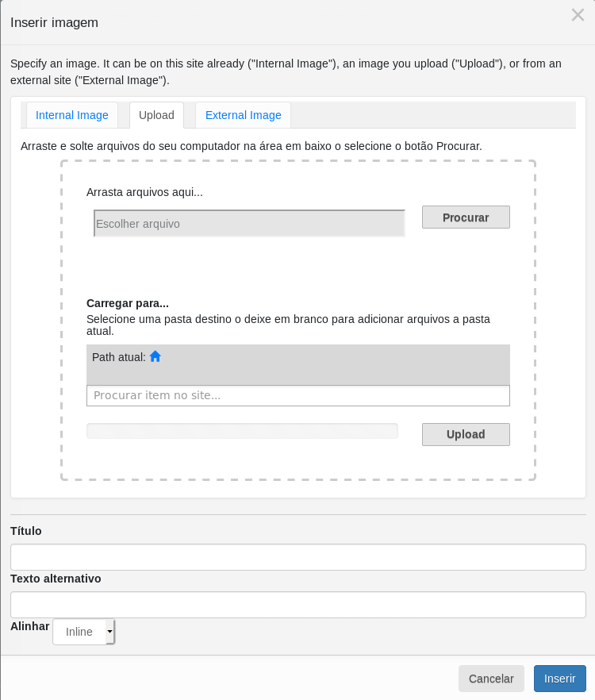Click the Arrasta arquivos aqui drop area text
Image resolution: width=595 pixels, height=700 pixels.
tap(144, 192)
